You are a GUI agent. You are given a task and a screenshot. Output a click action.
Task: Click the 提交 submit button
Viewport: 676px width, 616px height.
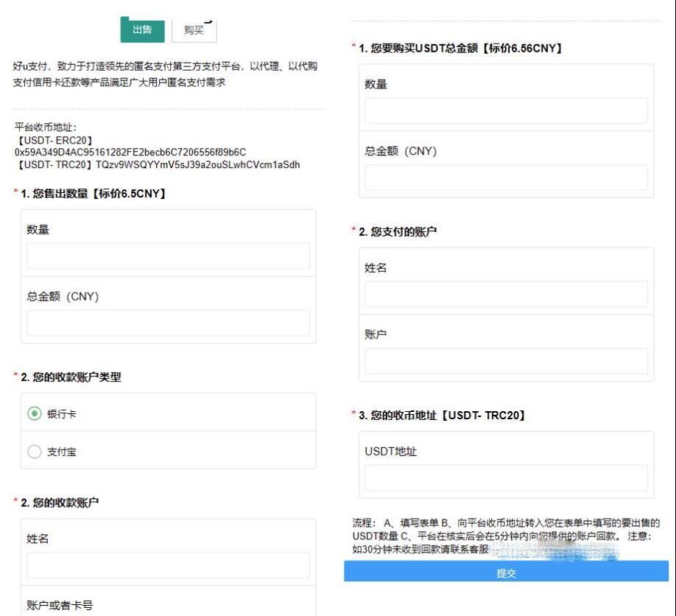pyautogui.click(x=507, y=573)
